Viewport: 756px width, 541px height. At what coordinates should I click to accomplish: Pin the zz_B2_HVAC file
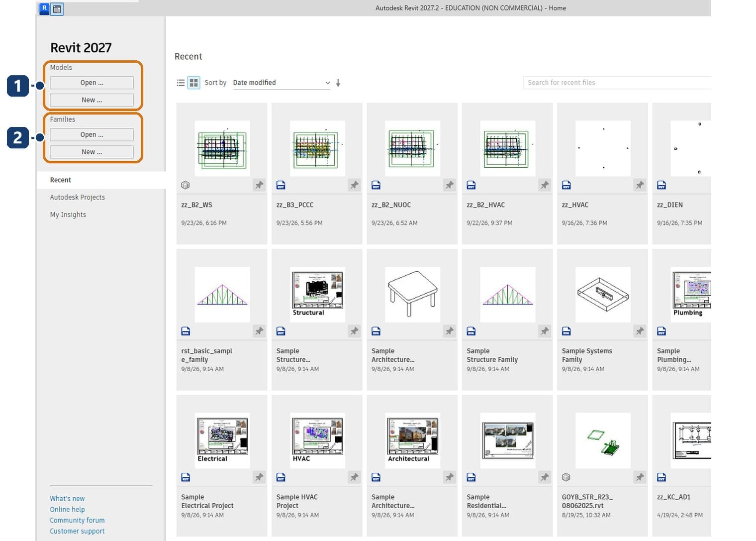point(545,185)
